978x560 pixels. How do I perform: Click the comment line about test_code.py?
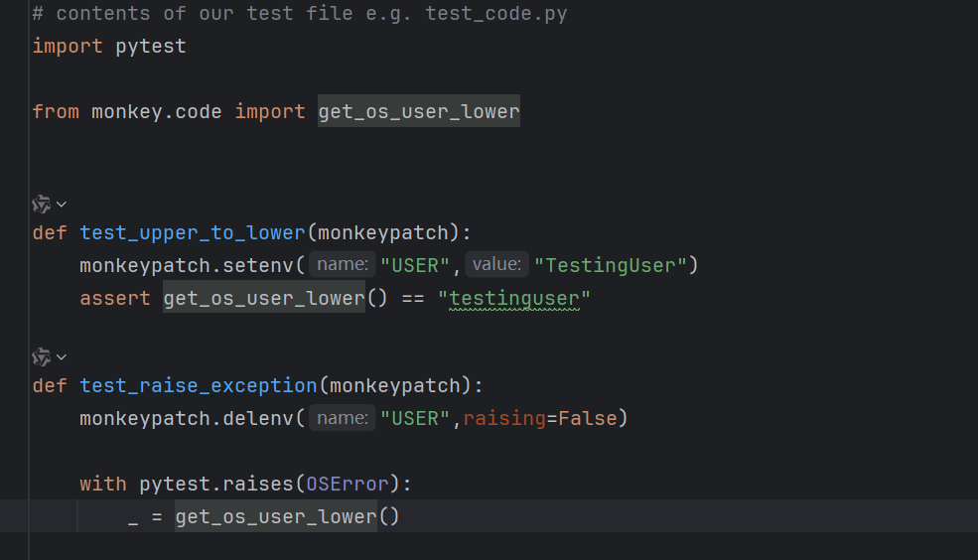300,13
